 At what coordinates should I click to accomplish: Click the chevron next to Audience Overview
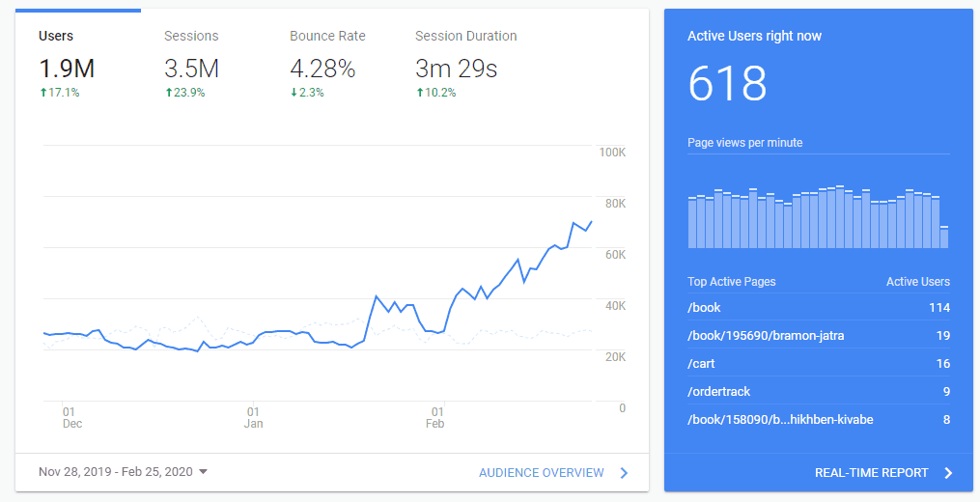click(624, 473)
